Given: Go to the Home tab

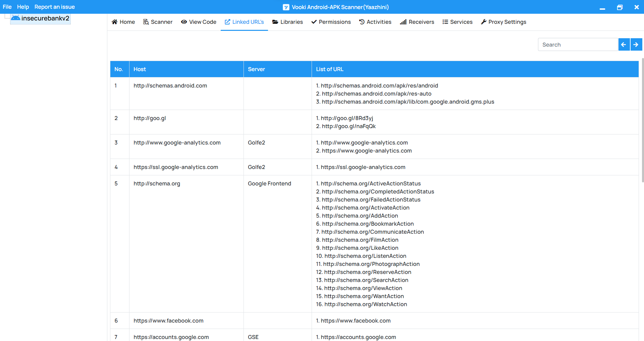Looking at the screenshot, I should point(123,22).
